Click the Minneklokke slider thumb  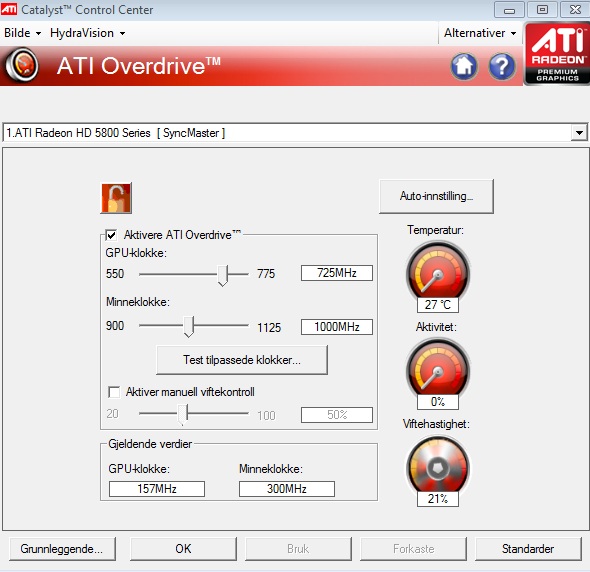point(189,326)
